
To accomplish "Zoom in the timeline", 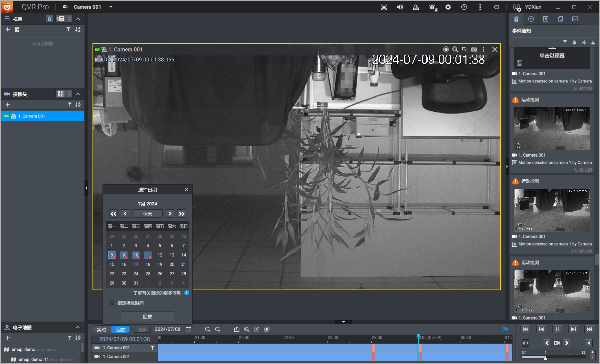I will (x=207, y=330).
